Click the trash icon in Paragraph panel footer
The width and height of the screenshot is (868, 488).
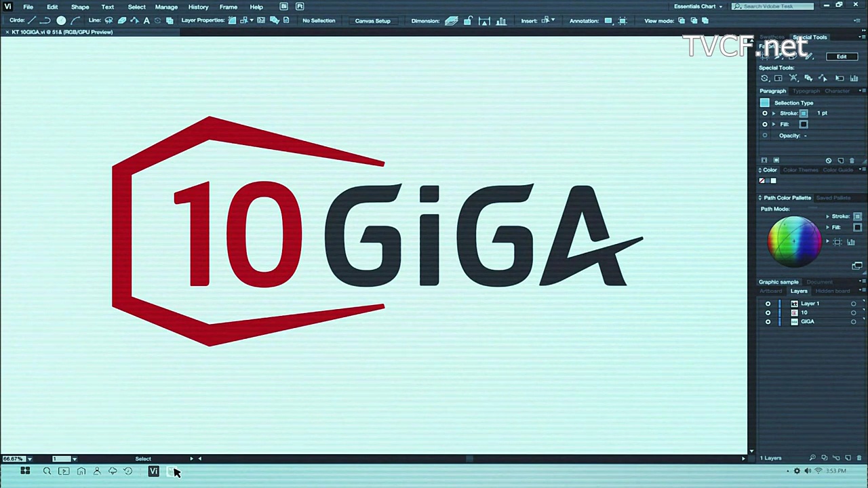point(852,161)
